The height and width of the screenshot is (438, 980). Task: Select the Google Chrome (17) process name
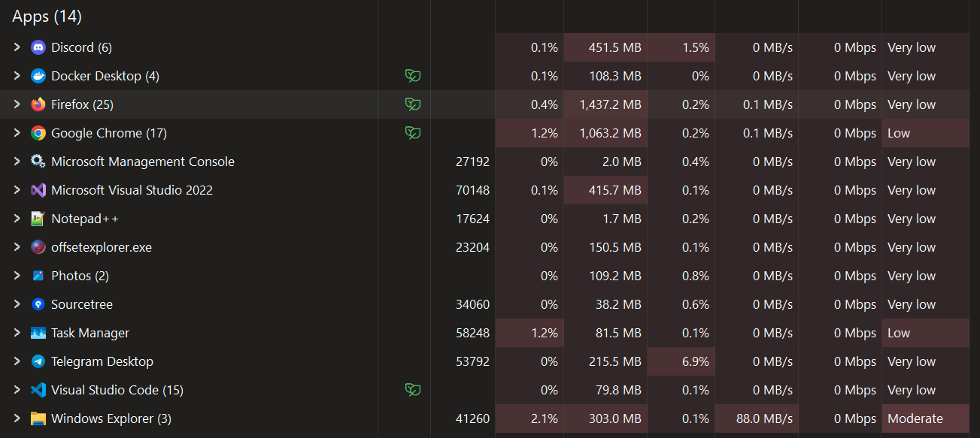click(x=109, y=133)
